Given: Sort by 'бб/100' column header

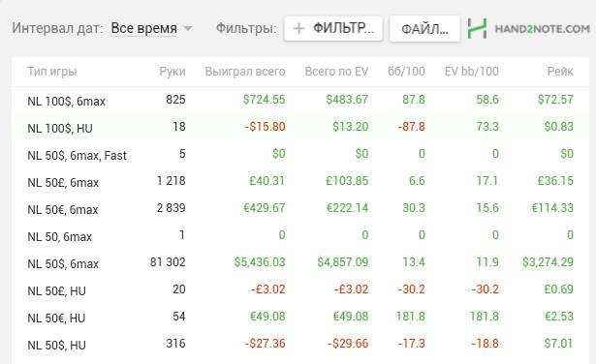Looking at the screenshot, I should click(406, 72).
